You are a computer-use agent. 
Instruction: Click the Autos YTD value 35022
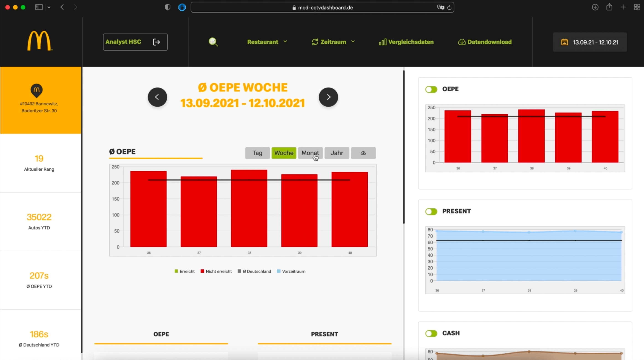tap(39, 217)
